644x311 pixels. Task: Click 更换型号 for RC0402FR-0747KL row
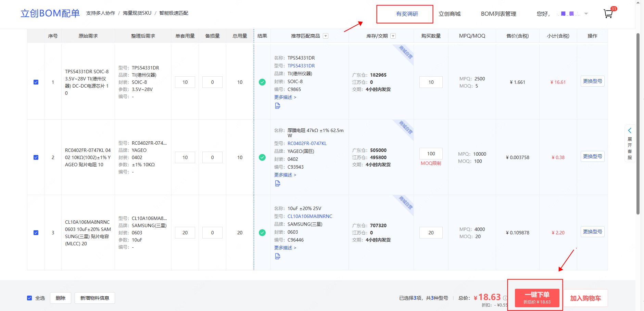(x=593, y=156)
